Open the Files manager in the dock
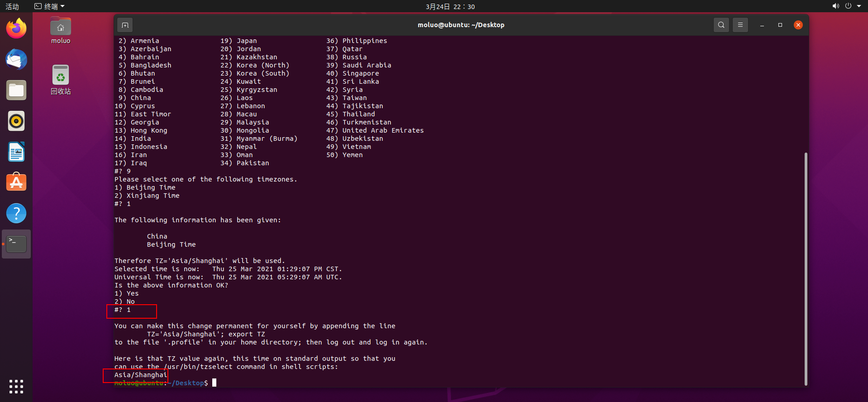This screenshot has width=868, height=402. click(x=16, y=90)
